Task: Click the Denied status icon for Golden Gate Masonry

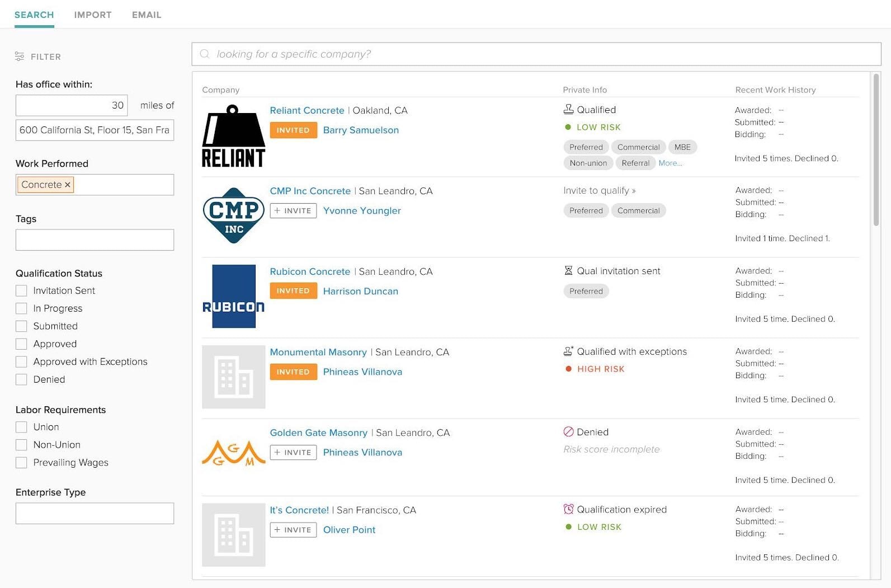Action: [568, 432]
